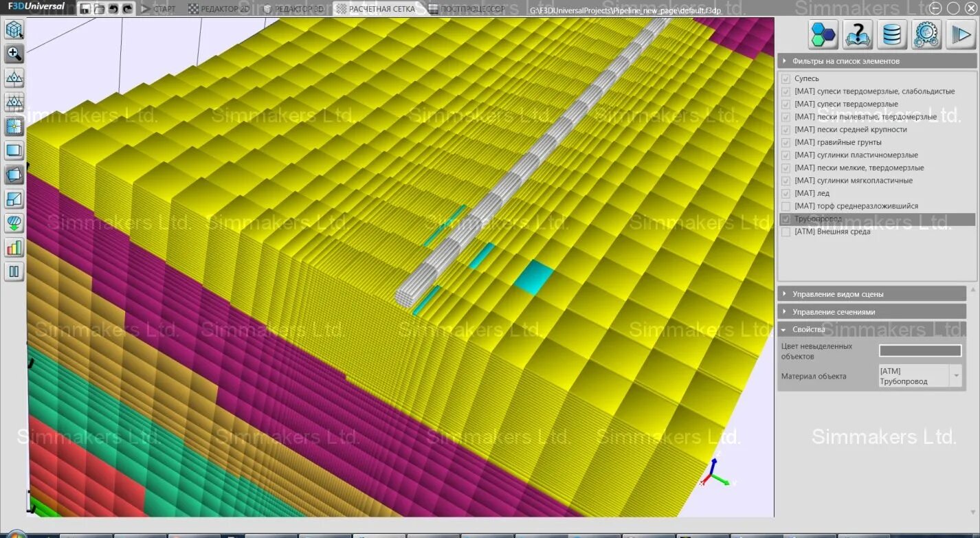
Task: Click the flat front view rectangle icon
Action: [x=14, y=150]
